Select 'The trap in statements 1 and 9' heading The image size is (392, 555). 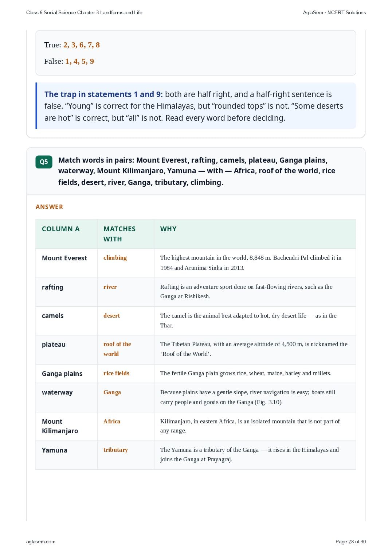(103, 94)
